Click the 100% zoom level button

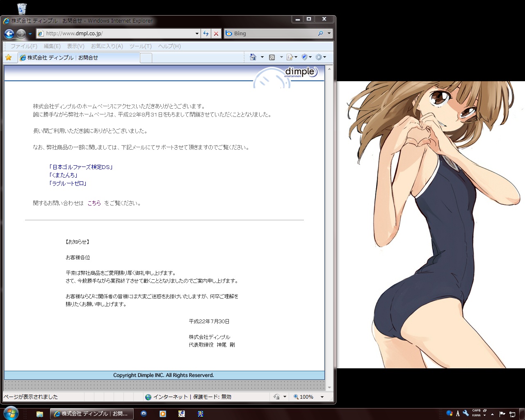coord(304,397)
